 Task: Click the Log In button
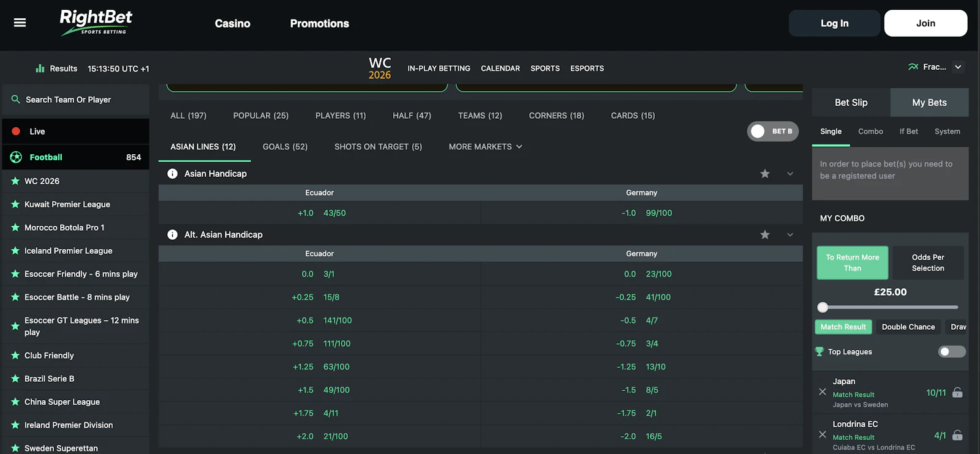(834, 23)
